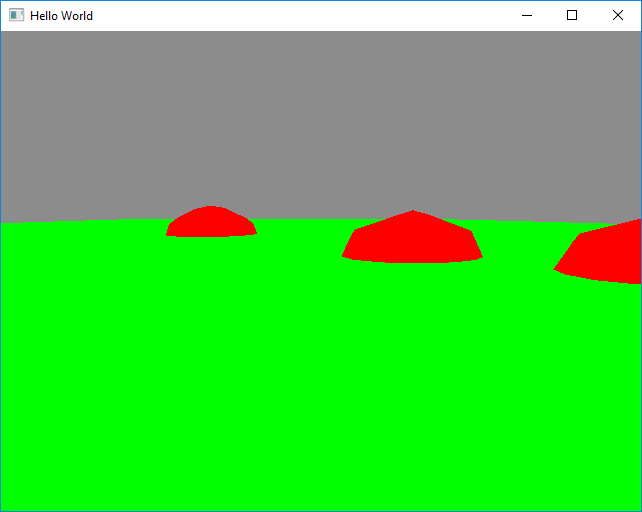
Task: Click the application icon in the title bar
Action: coord(16,15)
